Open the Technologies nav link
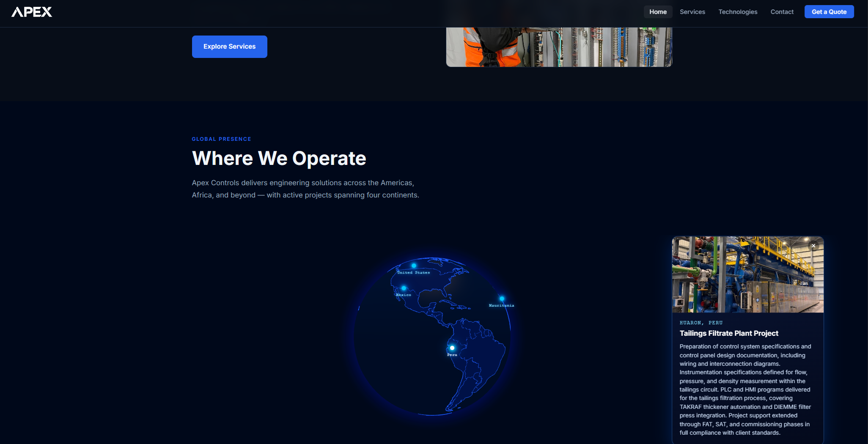Screen dimensions: 868x444 [x=738, y=12]
